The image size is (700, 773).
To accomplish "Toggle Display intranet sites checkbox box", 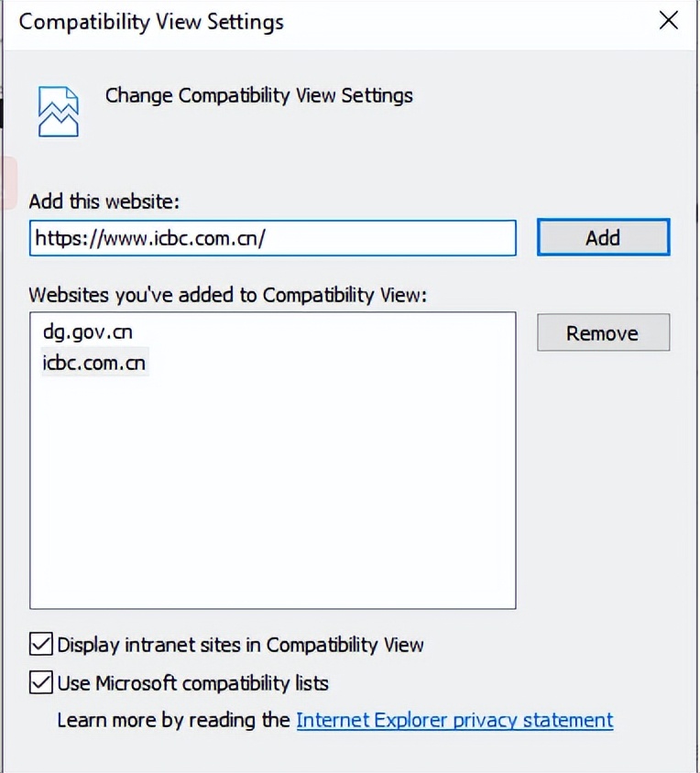I will (41, 645).
